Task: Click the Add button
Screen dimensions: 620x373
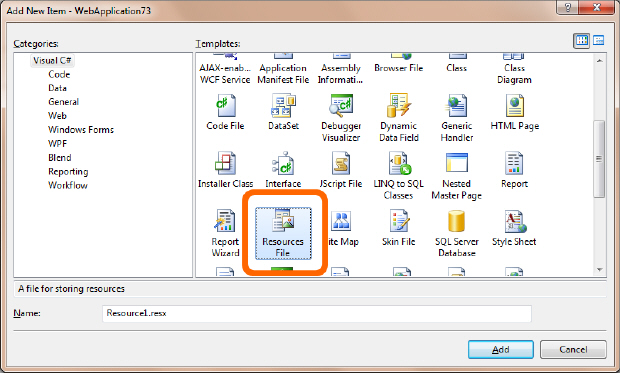Action: 501,350
